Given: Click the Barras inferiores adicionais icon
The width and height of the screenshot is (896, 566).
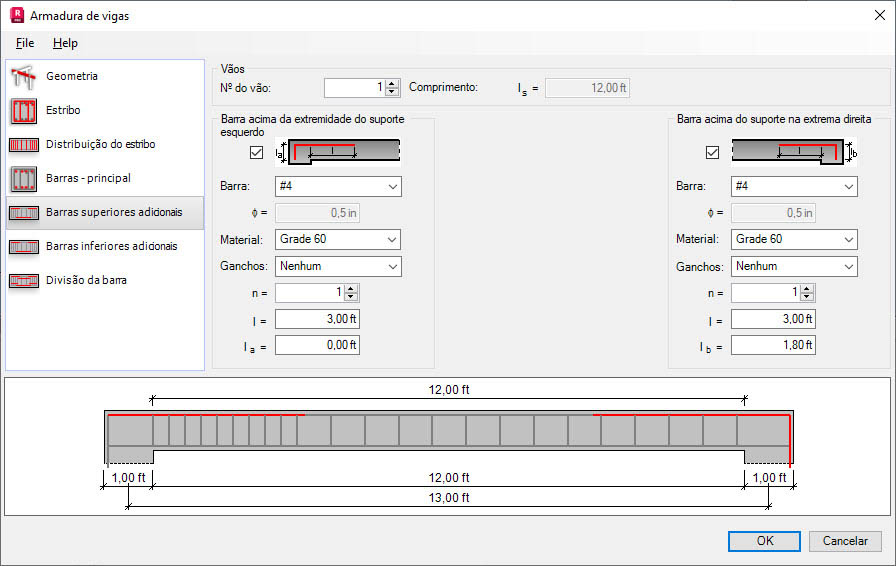Looking at the screenshot, I should (x=23, y=246).
